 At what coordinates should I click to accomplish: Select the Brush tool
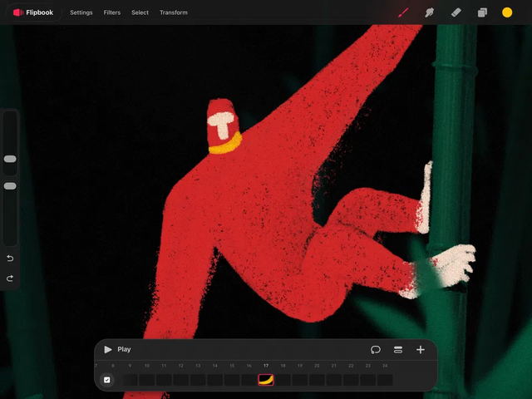coord(403,12)
